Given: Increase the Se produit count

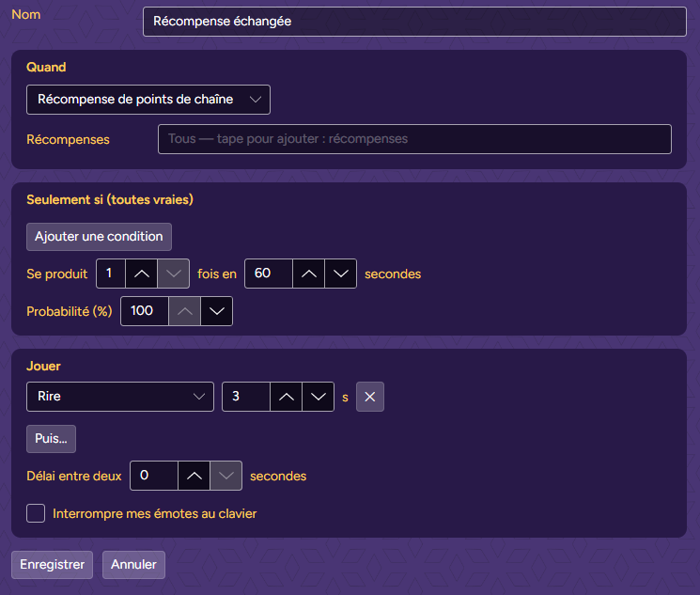Looking at the screenshot, I should click(x=142, y=274).
